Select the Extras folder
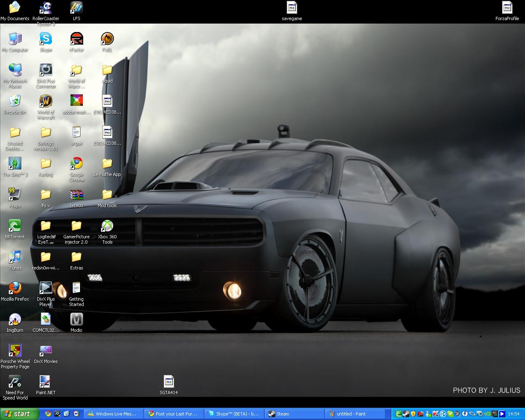 (x=77, y=260)
